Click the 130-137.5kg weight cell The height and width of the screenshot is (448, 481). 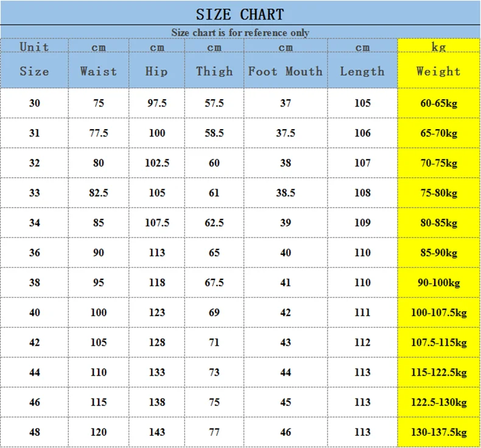438,432
